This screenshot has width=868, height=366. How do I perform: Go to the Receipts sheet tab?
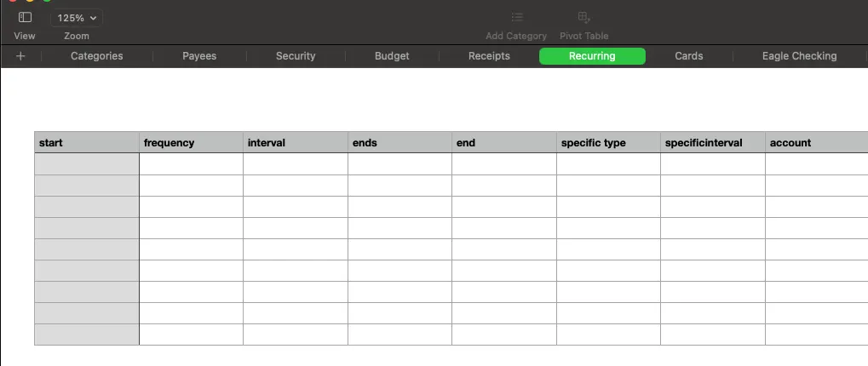[x=489, y=56]
